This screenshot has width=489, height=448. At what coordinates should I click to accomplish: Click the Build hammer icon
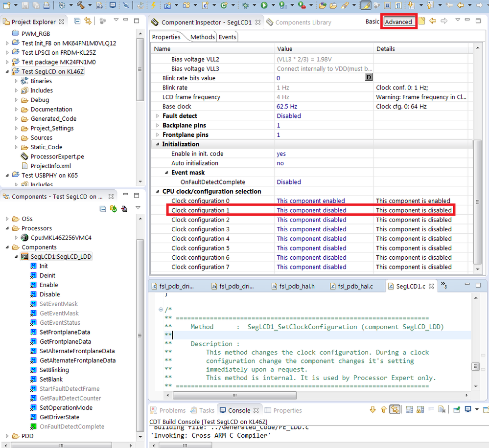click(x=80, y=5)
